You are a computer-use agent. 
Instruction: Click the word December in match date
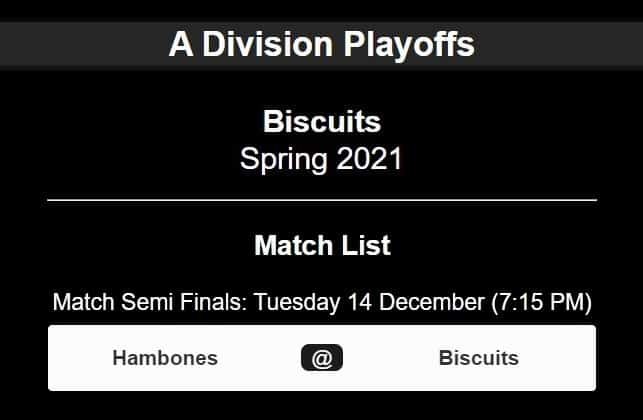(432, 302)
